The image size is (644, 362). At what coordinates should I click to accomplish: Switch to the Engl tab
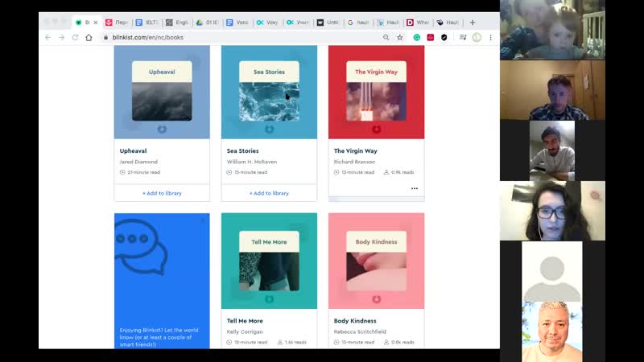pyautogui.click(x=177, y=23)
